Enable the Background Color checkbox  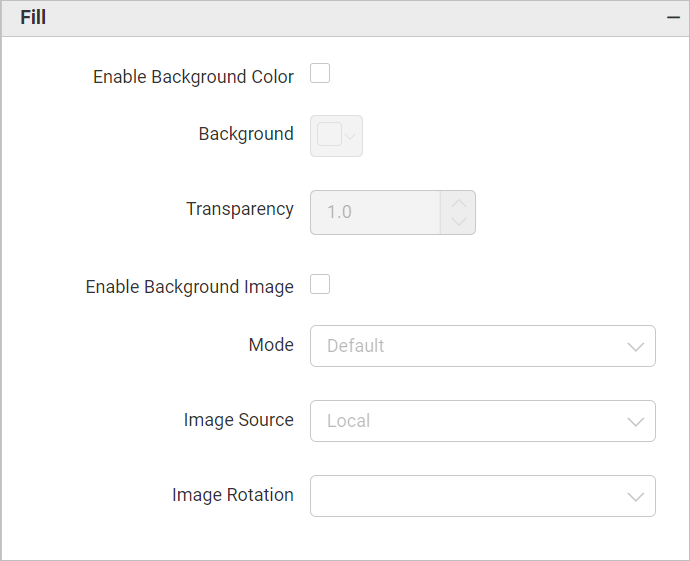click(x=320, y=73)
